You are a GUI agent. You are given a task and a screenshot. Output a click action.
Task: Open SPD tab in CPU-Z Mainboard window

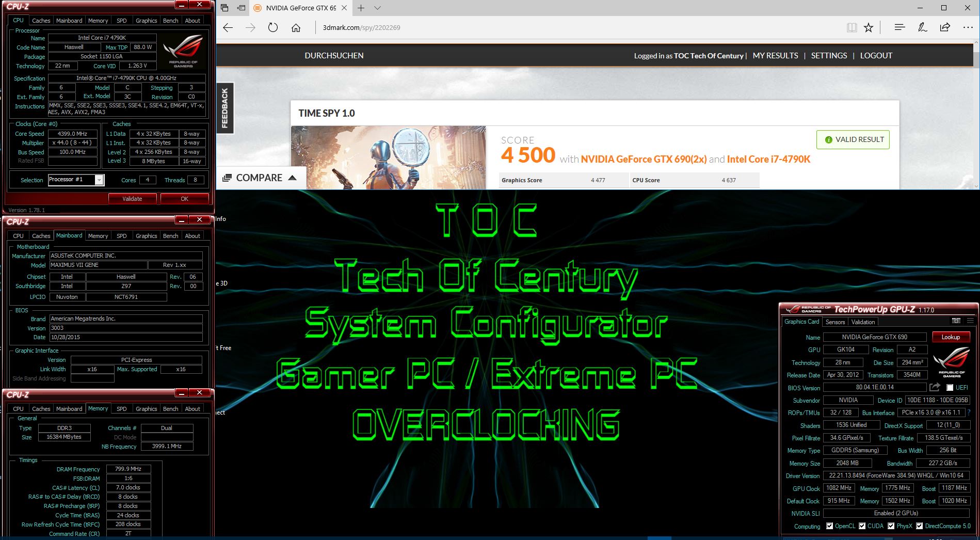click(x=121, y=236)
